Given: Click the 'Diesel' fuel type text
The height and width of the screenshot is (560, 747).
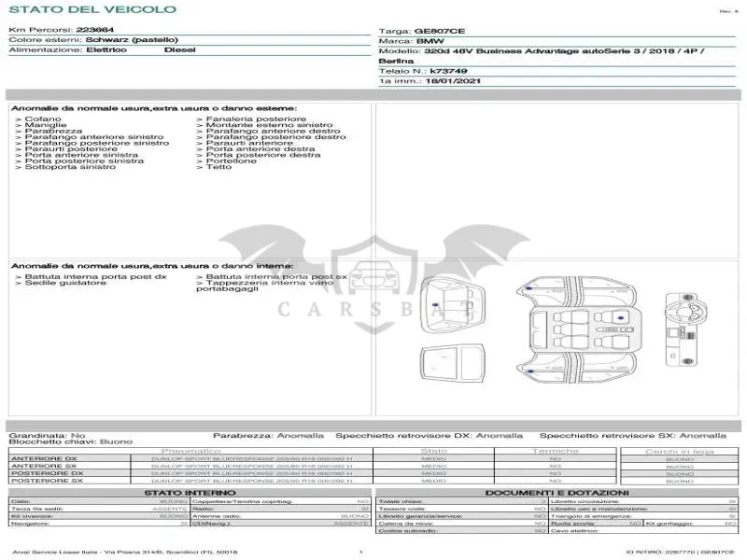Looking at the screenshot, I should tap(179, 49).
